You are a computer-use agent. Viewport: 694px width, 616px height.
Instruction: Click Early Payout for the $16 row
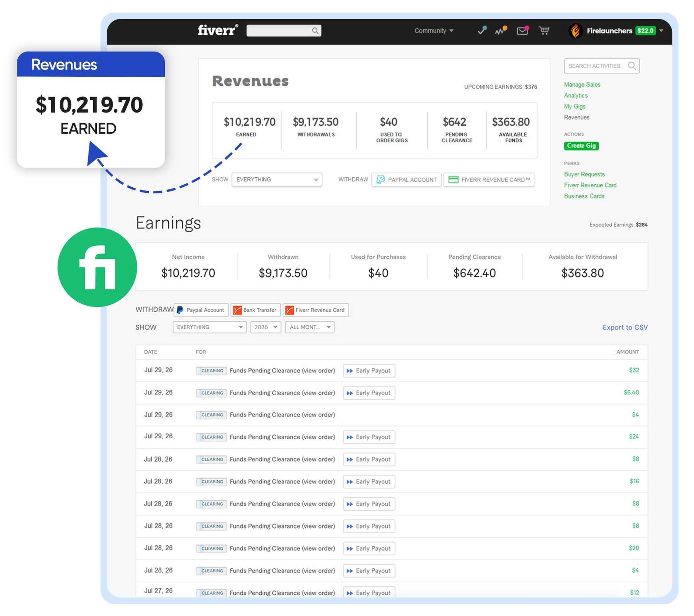pyautogui.click(x=369, y=482)
